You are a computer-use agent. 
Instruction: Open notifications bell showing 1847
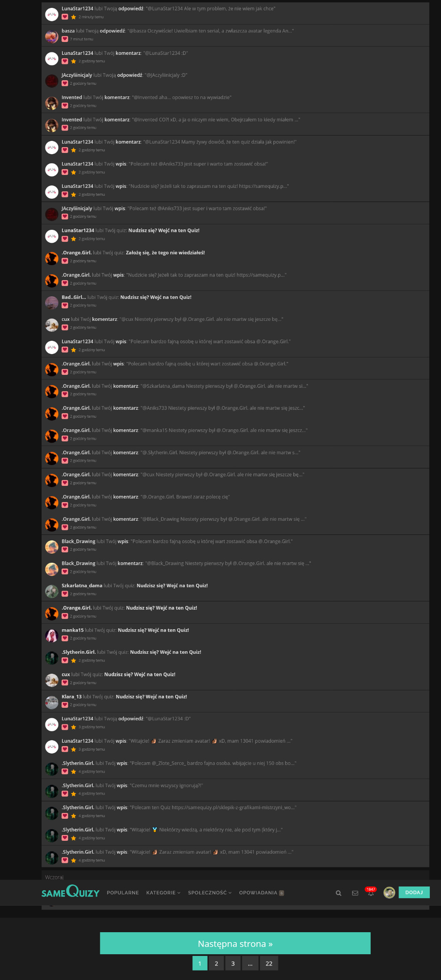point(371,892)
